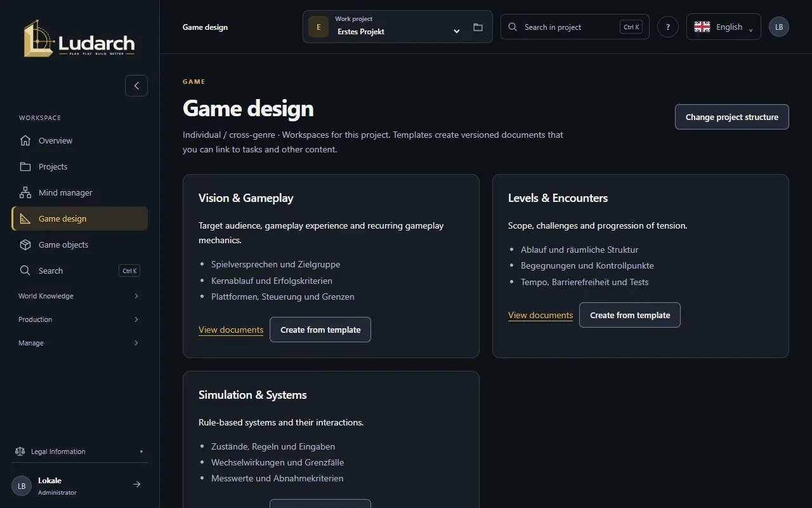Click 'Ablauf und räumliche Struktur' list item

pyautogui.click(x=580, y=250)
